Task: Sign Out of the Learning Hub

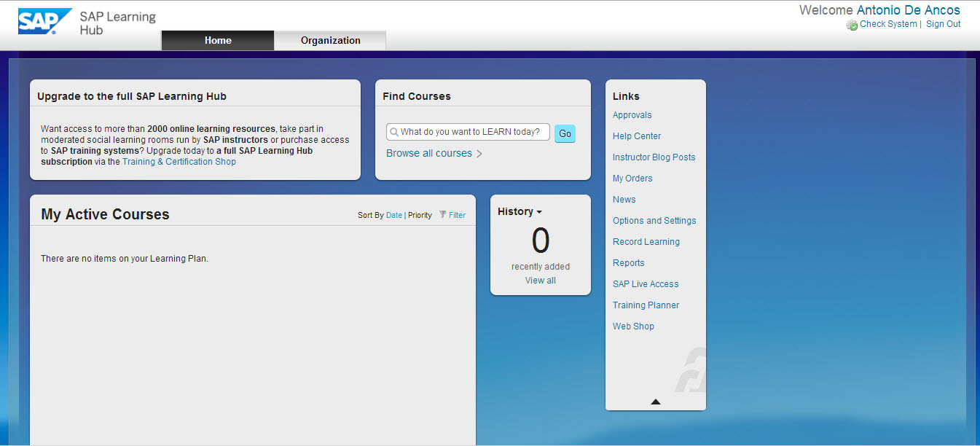Action: 944,24
